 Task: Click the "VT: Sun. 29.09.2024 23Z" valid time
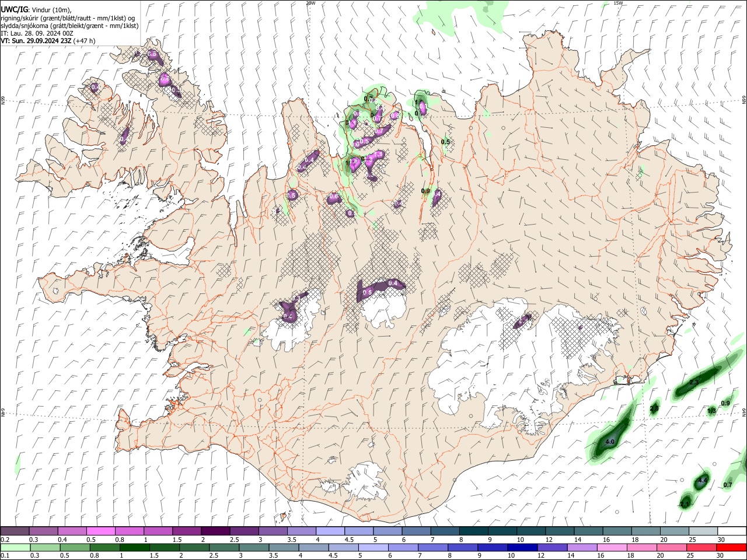36,41
